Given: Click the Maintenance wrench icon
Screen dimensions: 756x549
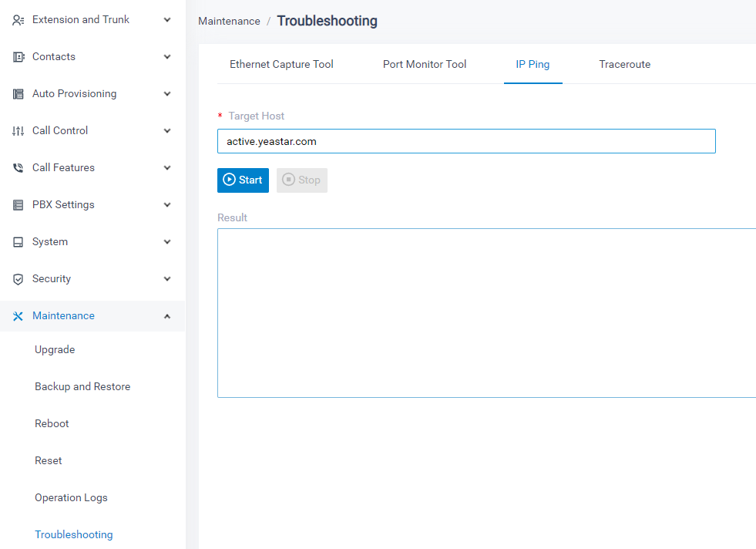Looking at the screenshot, I should 18,316.
